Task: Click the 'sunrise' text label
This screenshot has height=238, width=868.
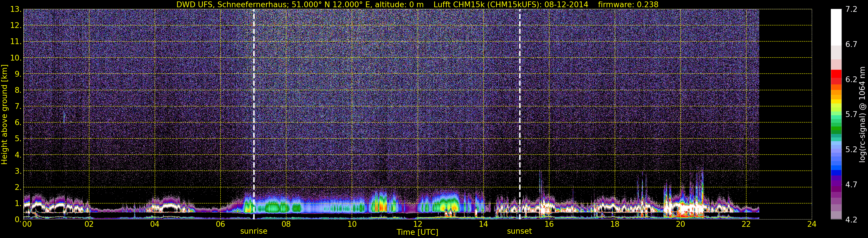Action: [254, 231]
